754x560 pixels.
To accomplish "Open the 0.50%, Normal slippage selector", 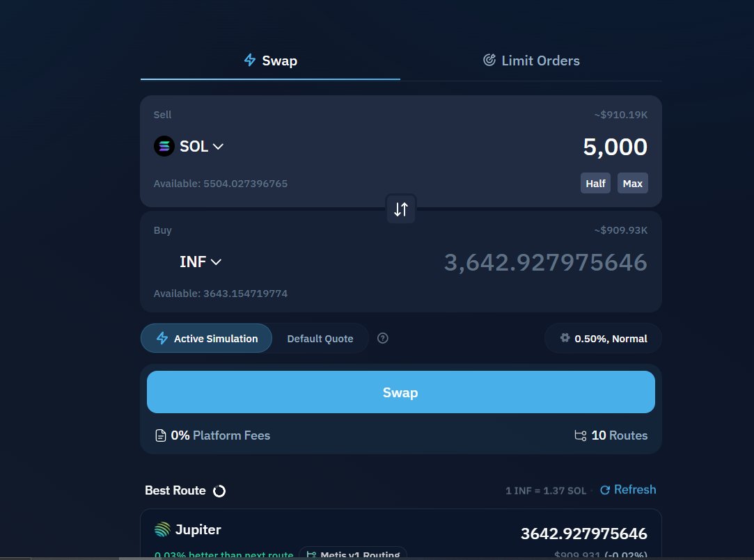I will [603, 338].
